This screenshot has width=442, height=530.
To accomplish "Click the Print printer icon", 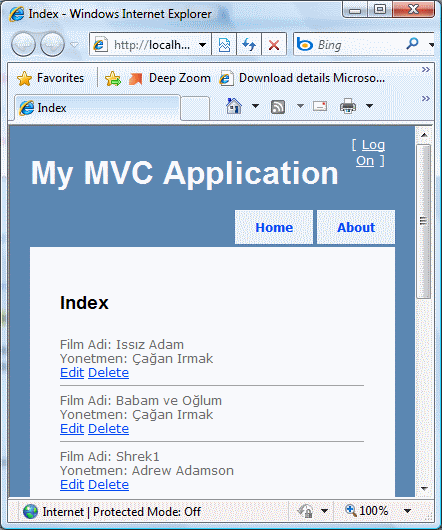I will click(348, 106).
